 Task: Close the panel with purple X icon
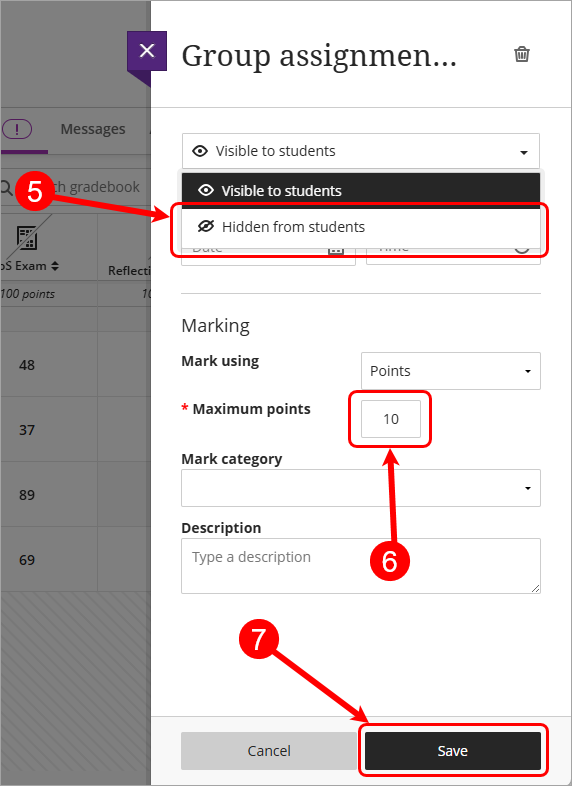[147, 51]
